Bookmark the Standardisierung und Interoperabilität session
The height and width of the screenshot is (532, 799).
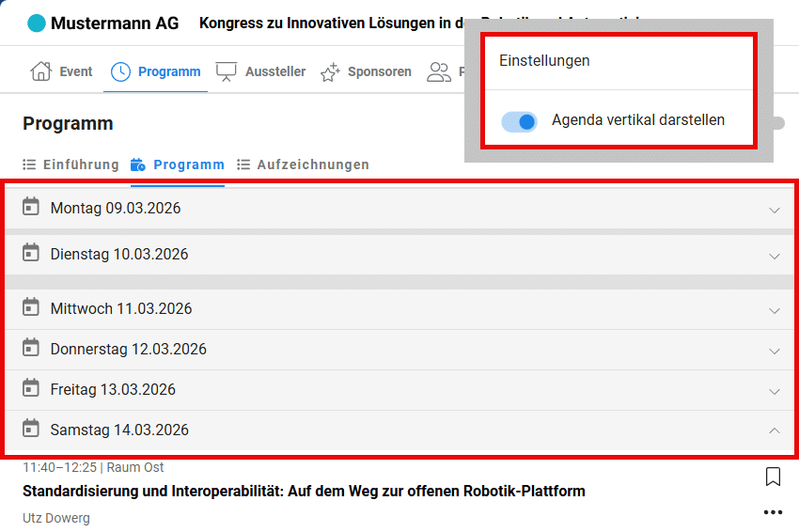pyautogui.click(x=773, y=477)
